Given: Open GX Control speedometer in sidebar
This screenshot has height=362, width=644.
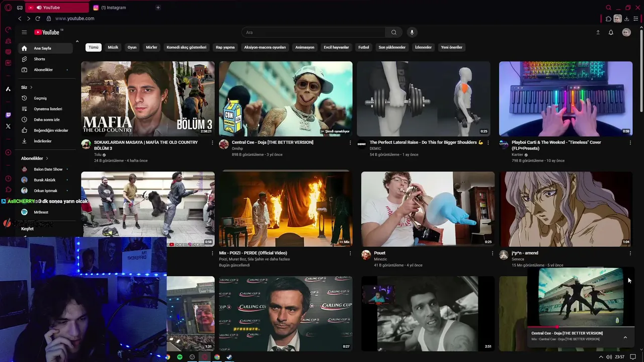Looking at the screenshot, I should 8,30.
